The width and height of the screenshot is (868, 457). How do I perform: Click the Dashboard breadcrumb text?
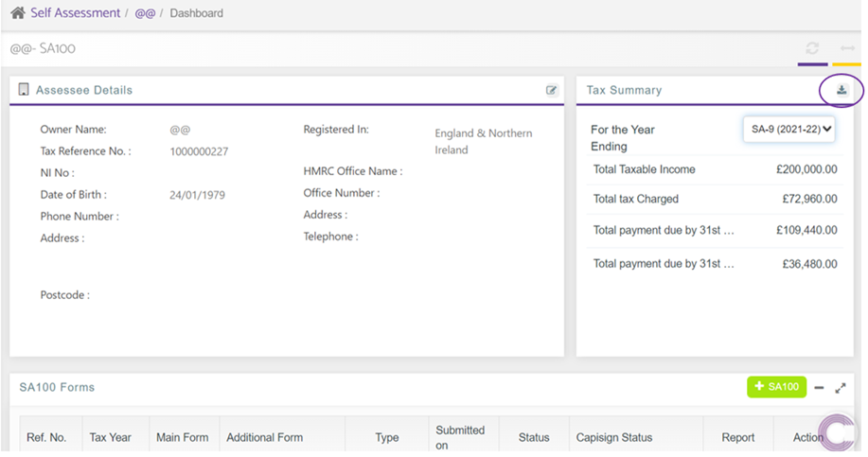pyautogui.click(x=197, y=13)
